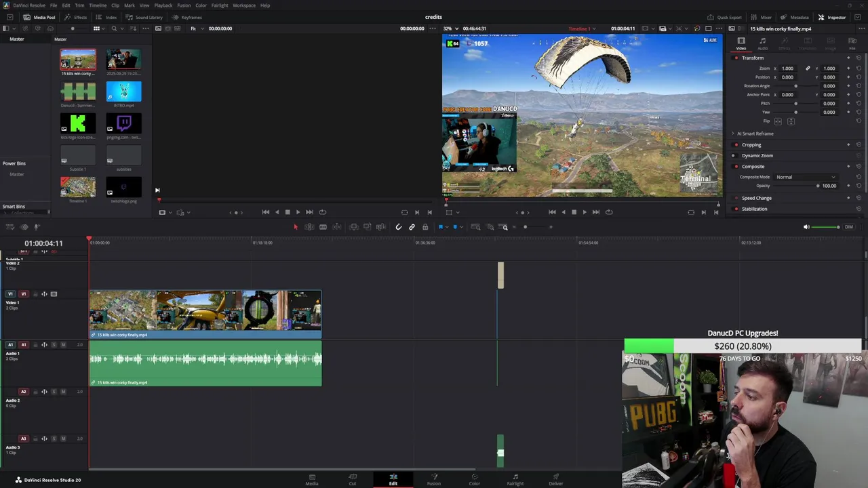Switch to the Audio inspector tab
Image resolution: width=868 pixels, height=488 pixels.
(x=762, y=43)
